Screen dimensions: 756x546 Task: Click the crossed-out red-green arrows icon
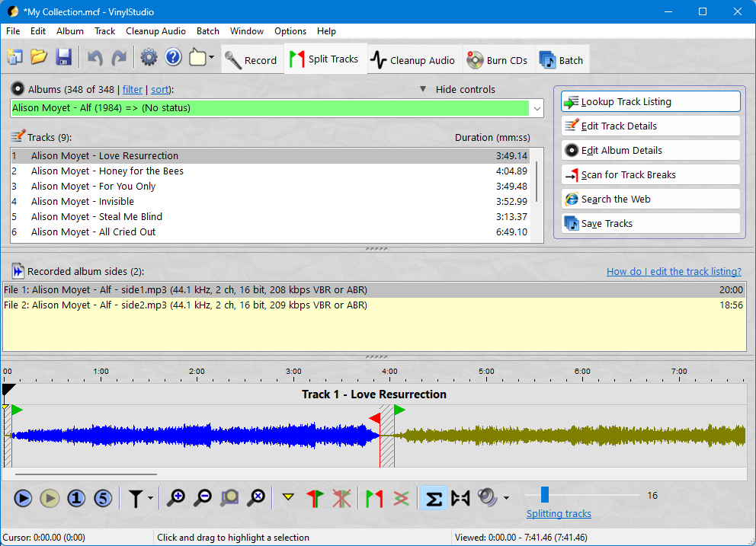pyautogui.click(x=401, y=498)
